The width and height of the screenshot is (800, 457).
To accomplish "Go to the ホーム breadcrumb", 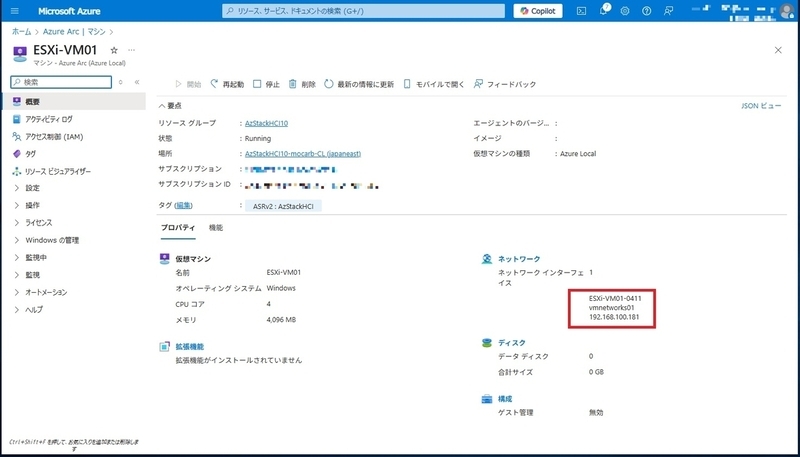I will click(x=21, y=32).
